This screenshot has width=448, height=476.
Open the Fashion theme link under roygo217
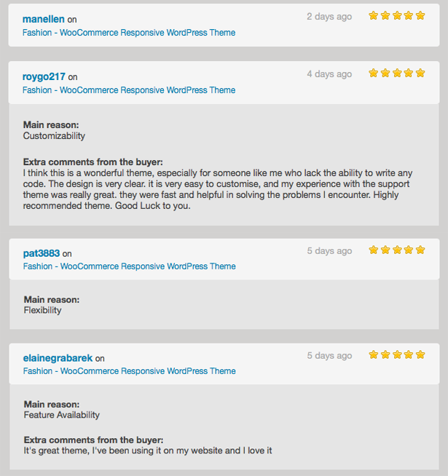(129, 90)
